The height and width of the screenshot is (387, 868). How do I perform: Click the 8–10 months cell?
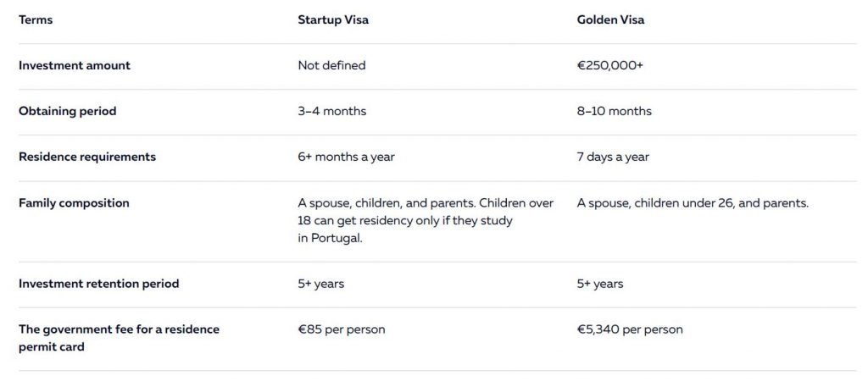pos(615,111)
